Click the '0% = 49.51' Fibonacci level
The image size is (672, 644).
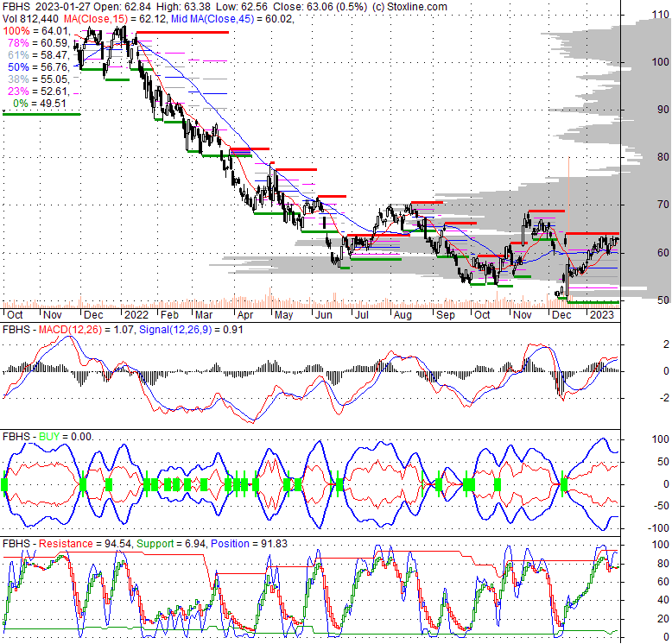(x=40, y=104)
